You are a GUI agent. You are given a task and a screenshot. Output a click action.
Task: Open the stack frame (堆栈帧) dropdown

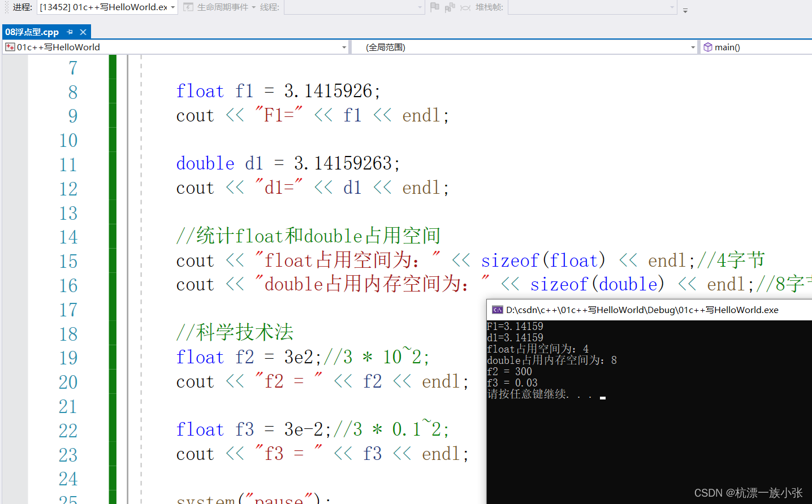[593, 7]
